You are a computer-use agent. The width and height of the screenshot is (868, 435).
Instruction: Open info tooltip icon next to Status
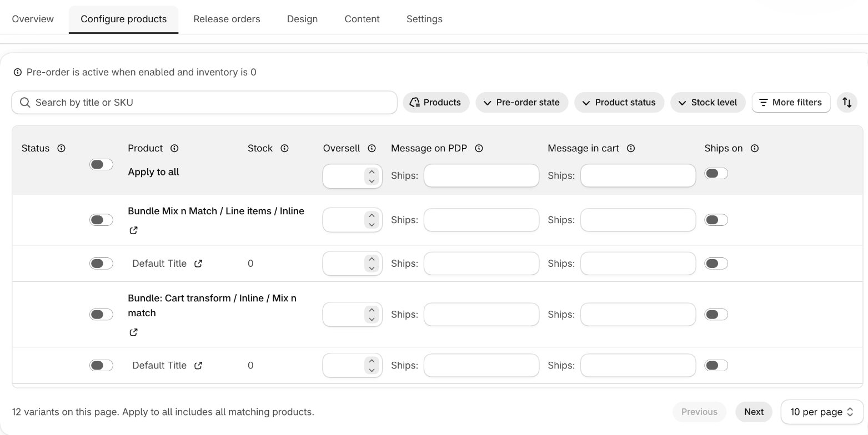click(62, 148)
